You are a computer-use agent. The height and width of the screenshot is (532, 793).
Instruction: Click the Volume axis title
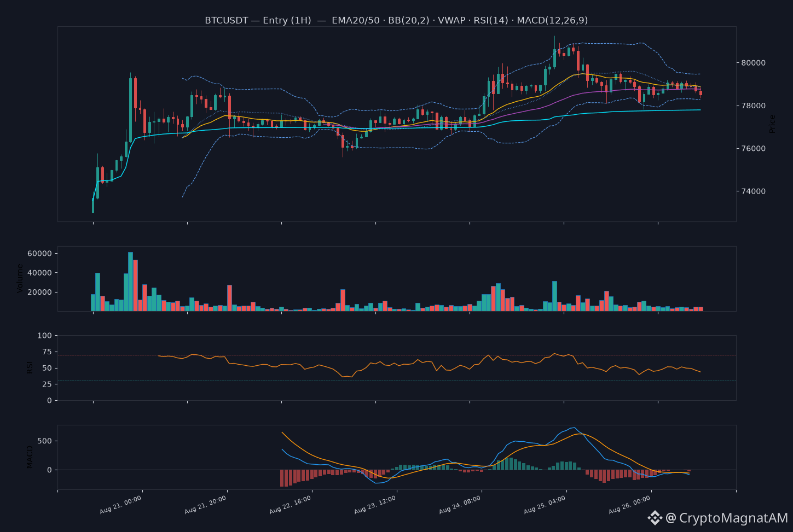[x=20, y=278]
